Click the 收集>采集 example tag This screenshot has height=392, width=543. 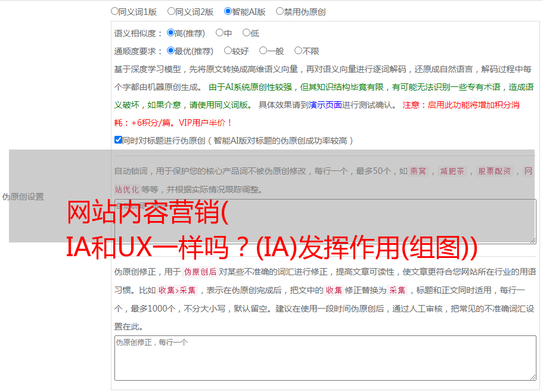click(177, 290)
